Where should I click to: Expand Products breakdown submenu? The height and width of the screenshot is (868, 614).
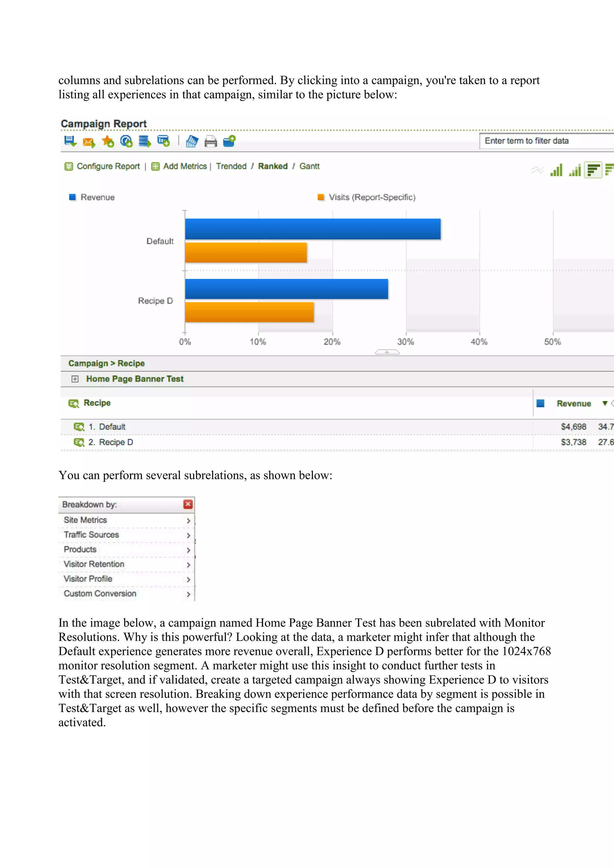(188, 550)
